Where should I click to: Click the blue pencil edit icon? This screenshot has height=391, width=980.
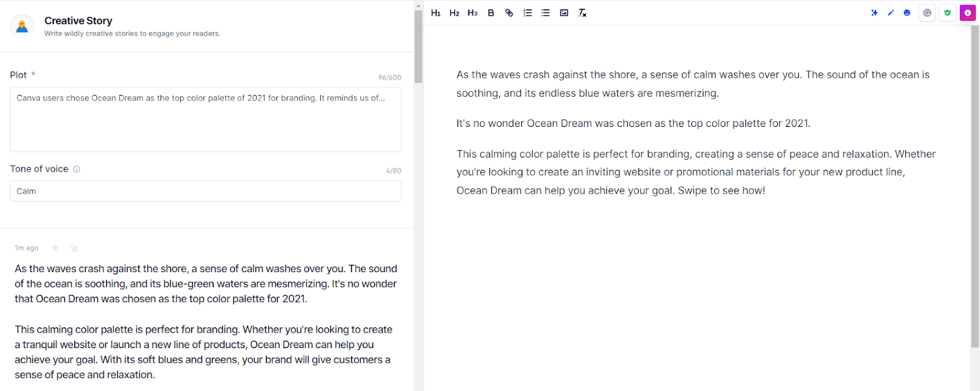[891, 13]
